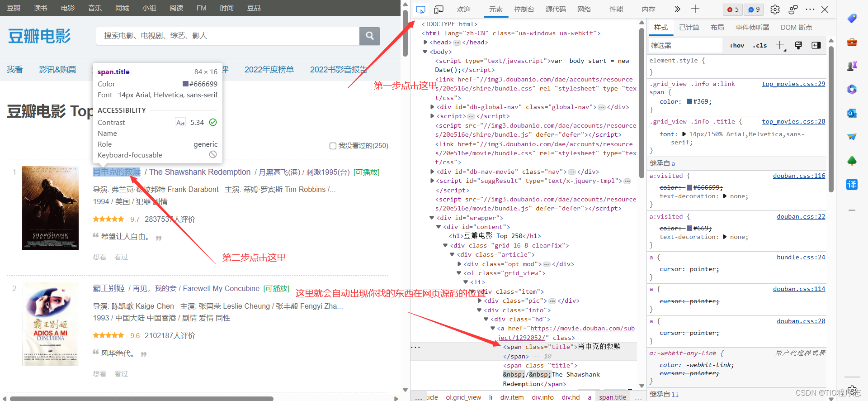Click the contrast passed check icon

coord(213,122)
